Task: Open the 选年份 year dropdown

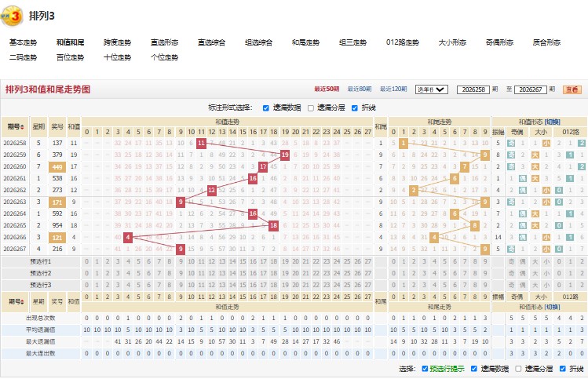Action: point(431,89)
